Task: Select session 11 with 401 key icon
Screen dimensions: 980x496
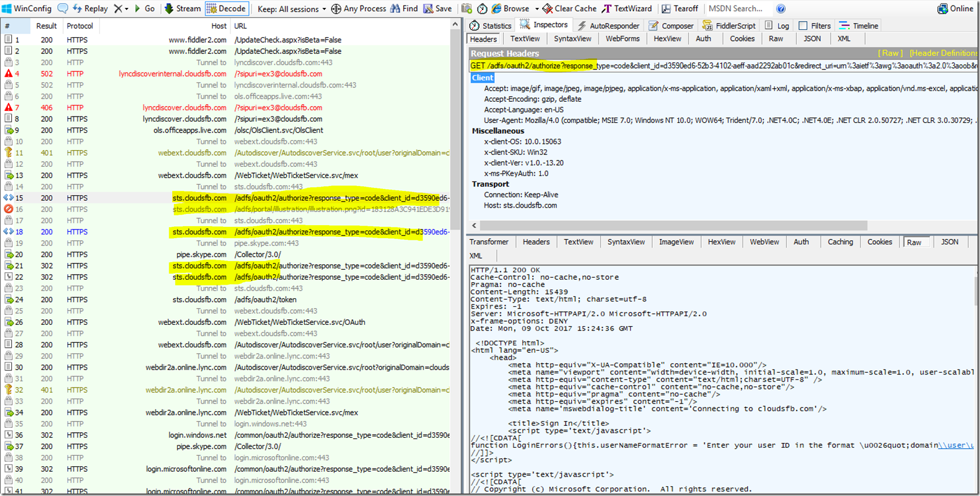Action: point(226,153)
